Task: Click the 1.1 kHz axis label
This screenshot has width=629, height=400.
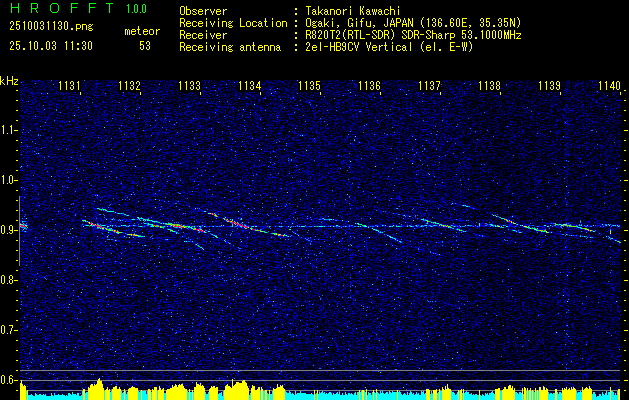Action: 8,130
